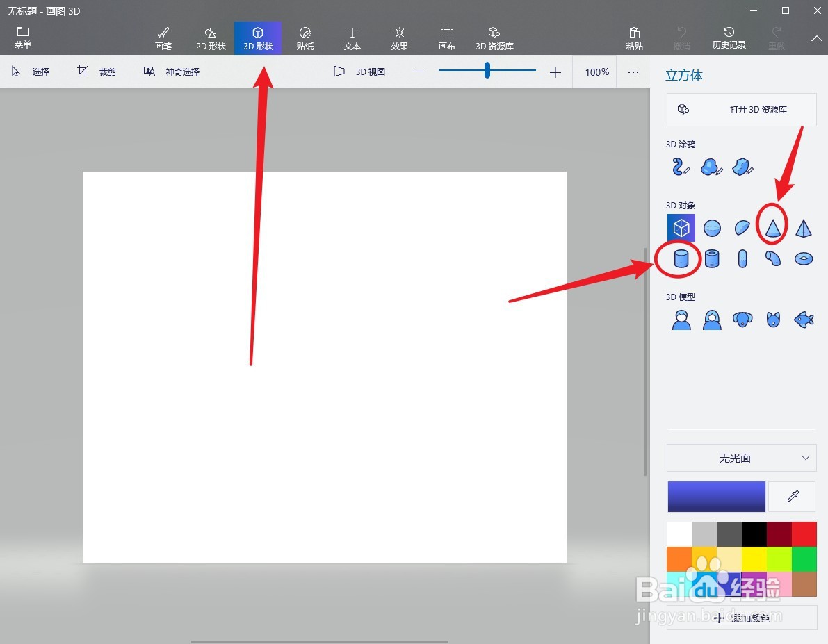Switch to the 2D 形状 tab
The height and width of the screenshot is (644, 828).
point(211,38)
